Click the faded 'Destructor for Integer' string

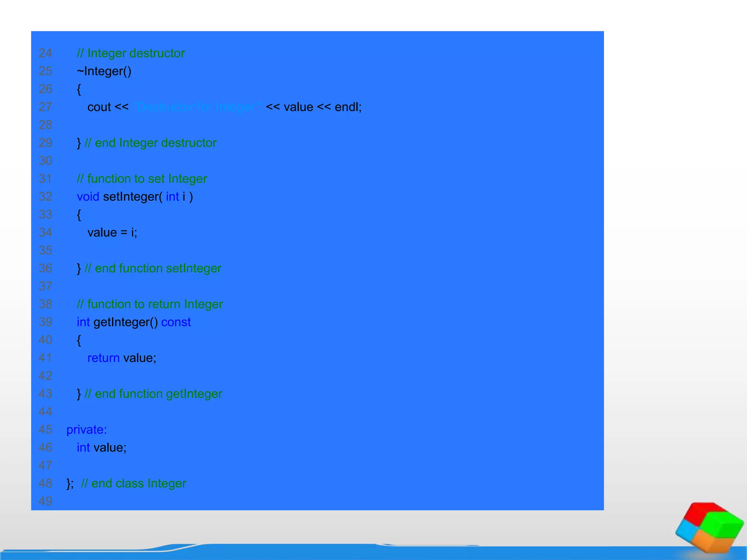tap(197, 107)
